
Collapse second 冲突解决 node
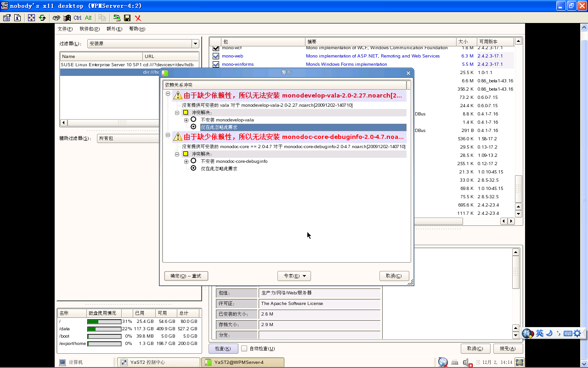pyautogui.click(x=177, y=154)
